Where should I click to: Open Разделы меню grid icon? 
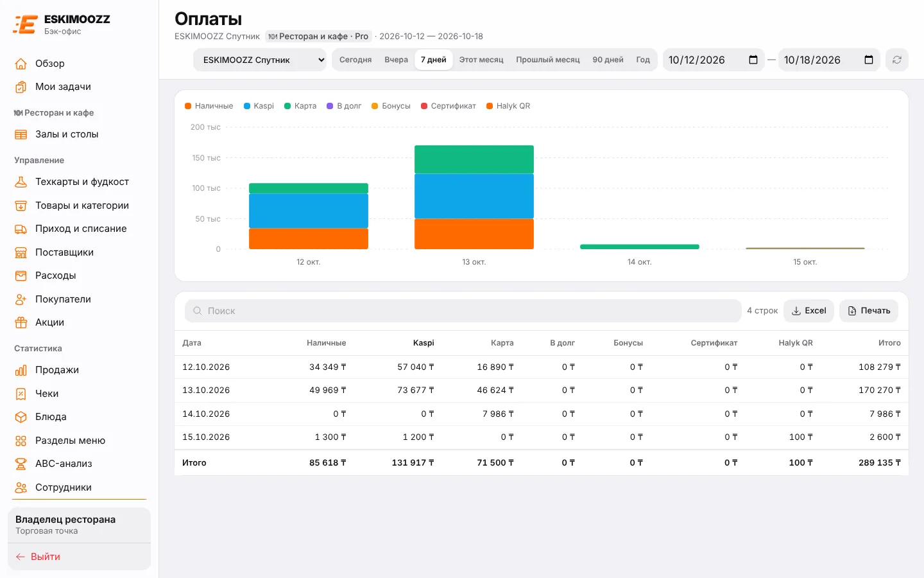pyautogui.click(x=21, y=441)
